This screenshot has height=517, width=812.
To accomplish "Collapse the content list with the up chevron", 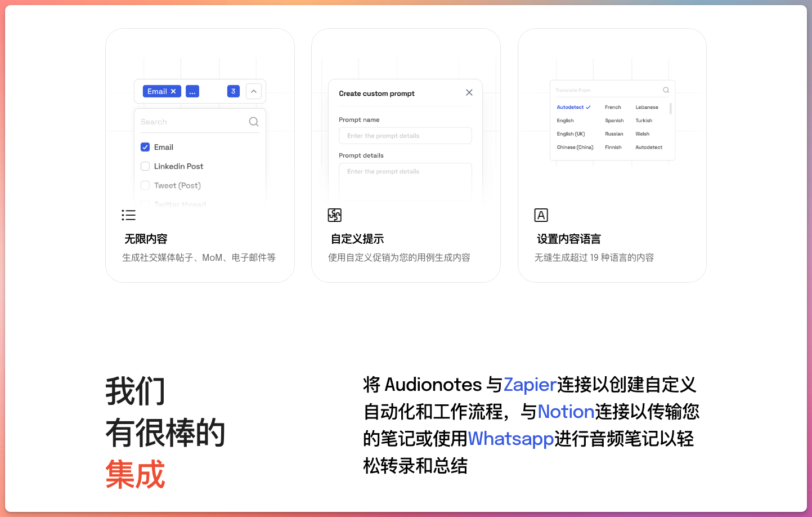I will pyautogui.click(x=254, y=91).
